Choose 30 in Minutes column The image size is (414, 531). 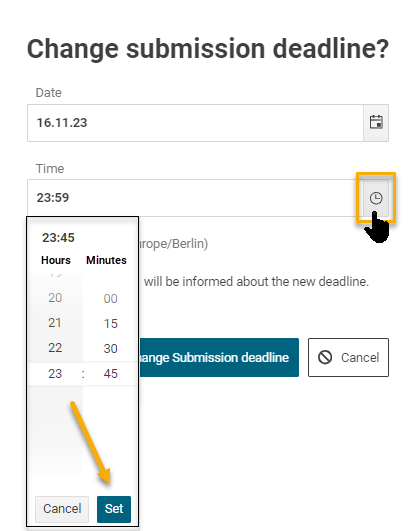click(110, 348)
